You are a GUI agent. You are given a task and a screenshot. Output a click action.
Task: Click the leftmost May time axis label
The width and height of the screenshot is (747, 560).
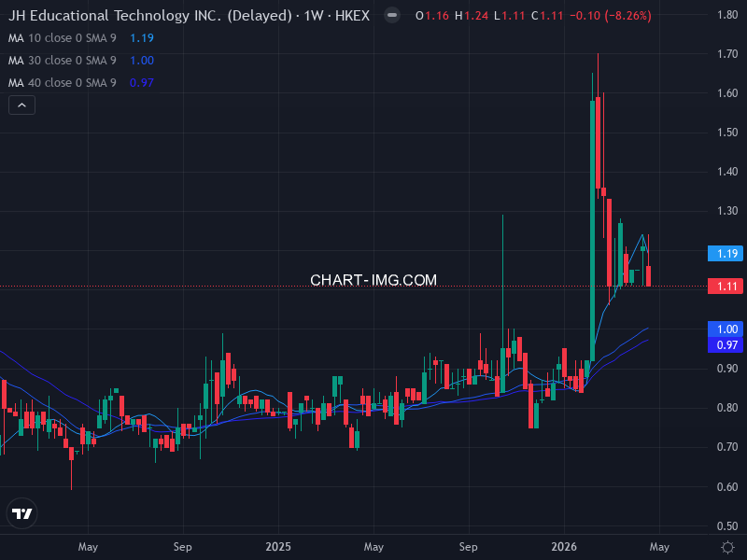coord(88,547)
